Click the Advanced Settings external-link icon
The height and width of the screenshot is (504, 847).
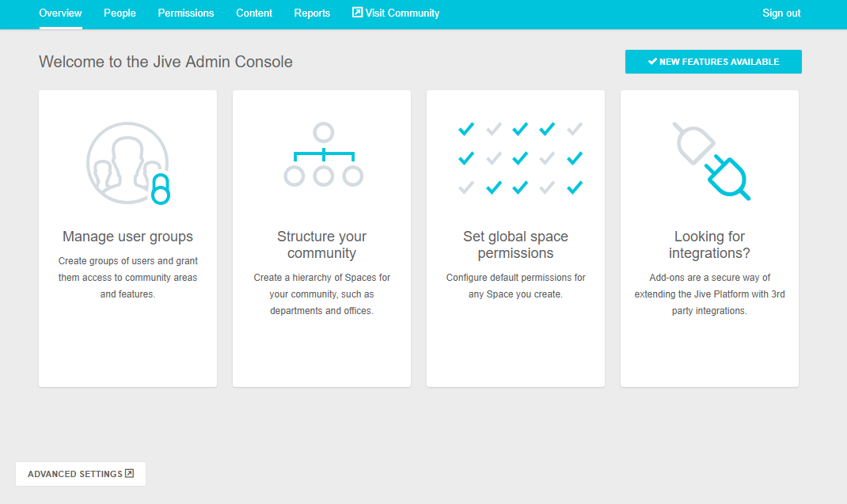click(130, 473)
